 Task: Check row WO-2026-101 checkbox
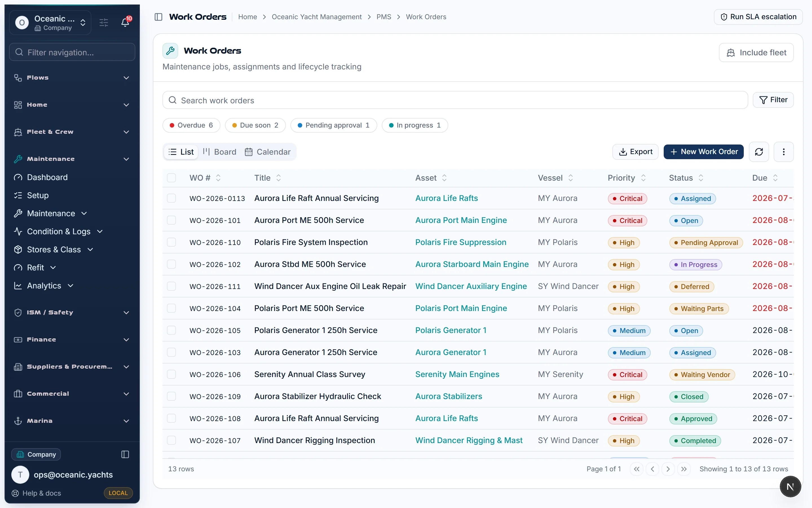(x=171, y=220)
